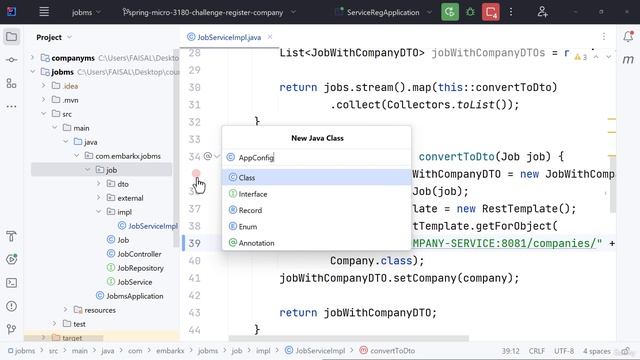Image resolution: width=640 pixels, height=360 pixels.
Task: Open JobRepository in the project tree
Action: tap(135, 268)
